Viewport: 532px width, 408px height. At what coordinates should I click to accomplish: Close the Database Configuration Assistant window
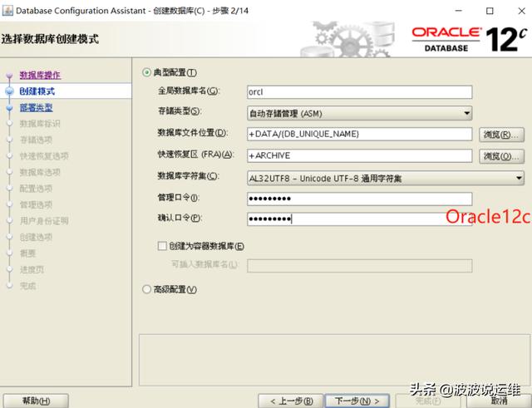coord(522,11)
